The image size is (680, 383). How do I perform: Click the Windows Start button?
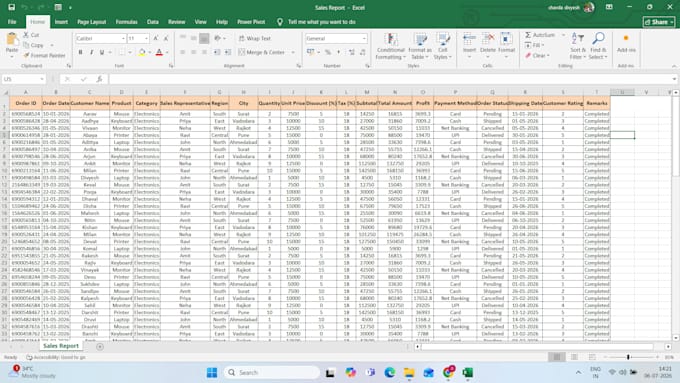point(212,373)
